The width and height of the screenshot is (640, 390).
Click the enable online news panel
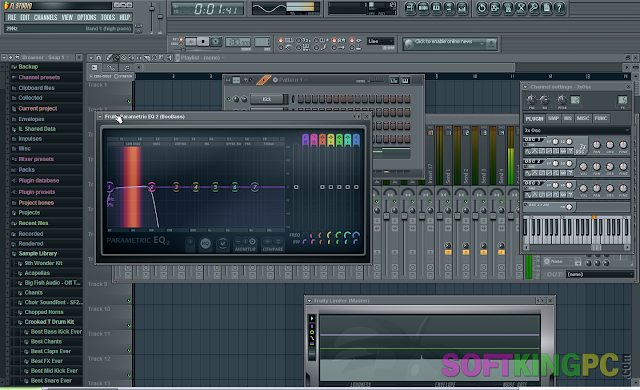click(450, 43)
